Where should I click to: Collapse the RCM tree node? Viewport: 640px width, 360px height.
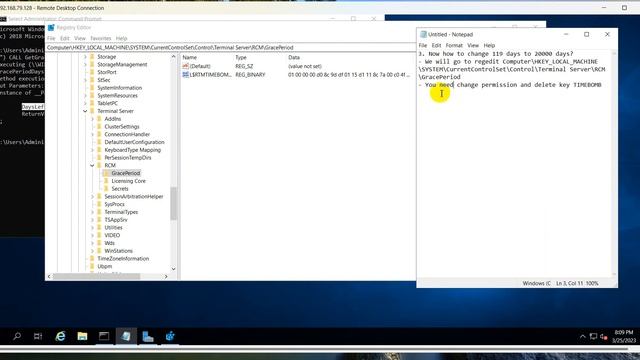pos(92,165)
